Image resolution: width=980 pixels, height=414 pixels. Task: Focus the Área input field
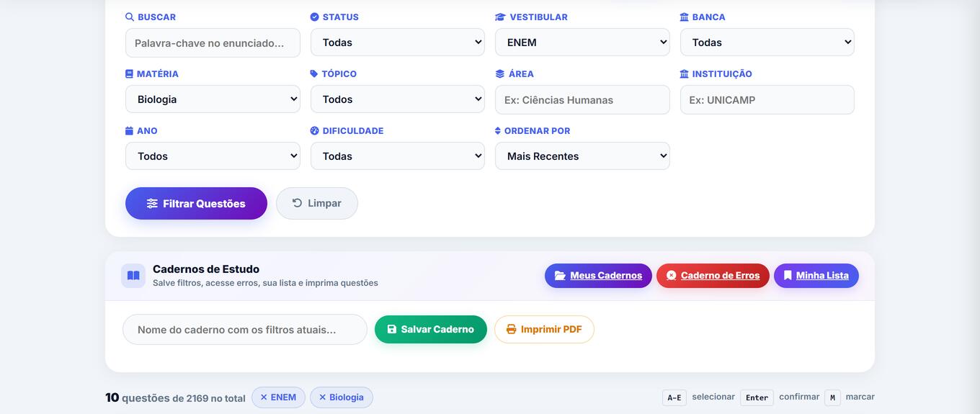[x=582, y=99]
